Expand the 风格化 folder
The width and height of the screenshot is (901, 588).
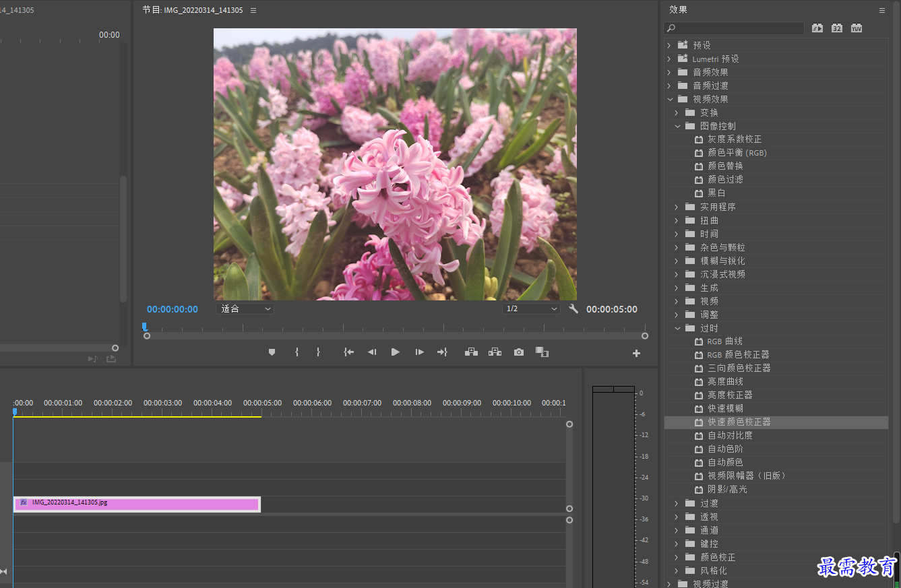[677, 570]
